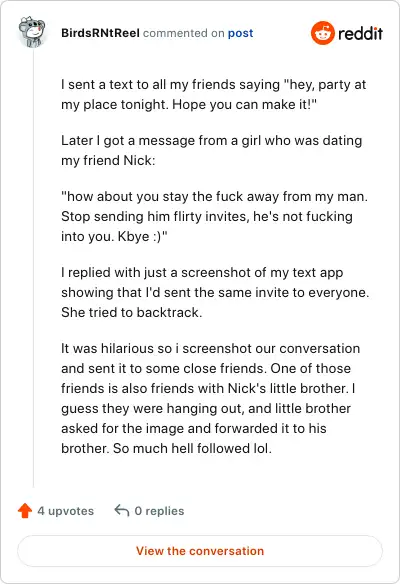Click the "reddit" wordmark text
Screen dimensions: 400x584
click(360, 33)
